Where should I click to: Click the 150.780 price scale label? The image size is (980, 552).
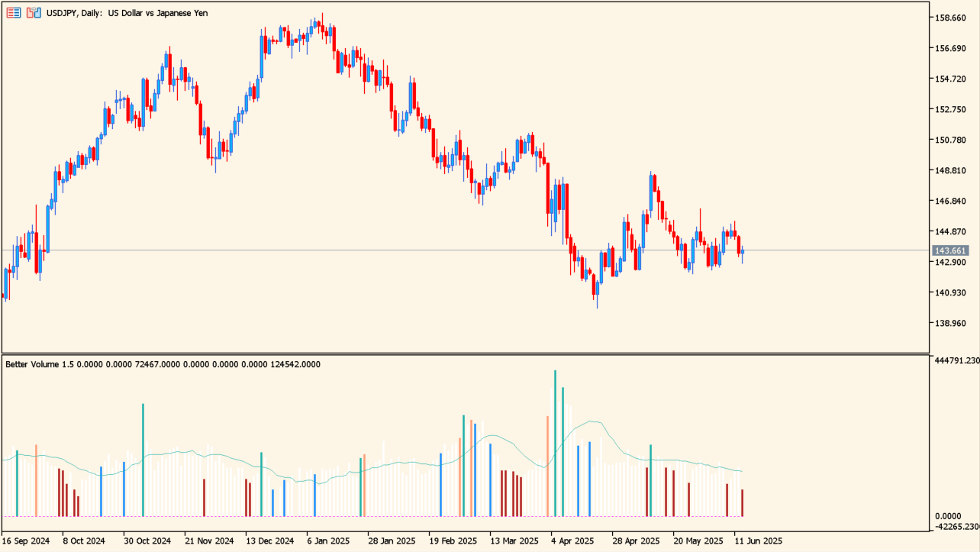950,140
